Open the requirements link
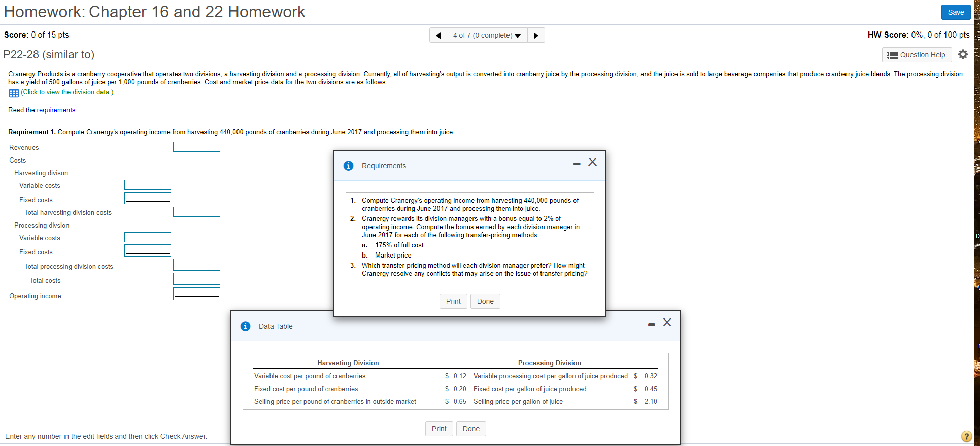Screen dimensions: 980x446 [56, 110]
